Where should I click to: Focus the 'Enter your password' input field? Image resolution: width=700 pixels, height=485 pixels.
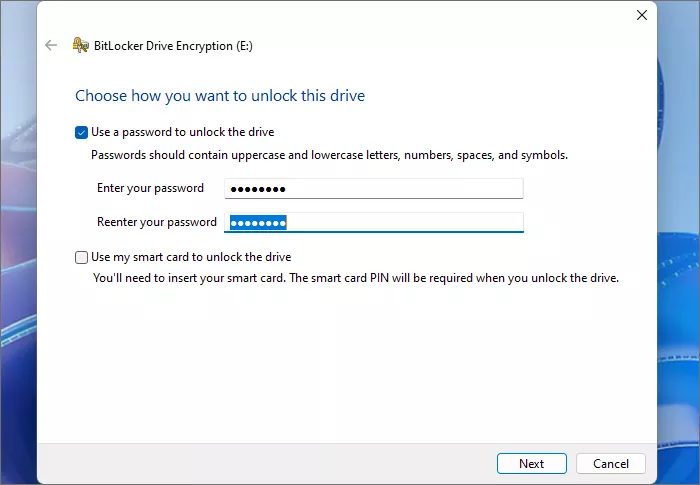pyautogui.click(x=373, y=189)
